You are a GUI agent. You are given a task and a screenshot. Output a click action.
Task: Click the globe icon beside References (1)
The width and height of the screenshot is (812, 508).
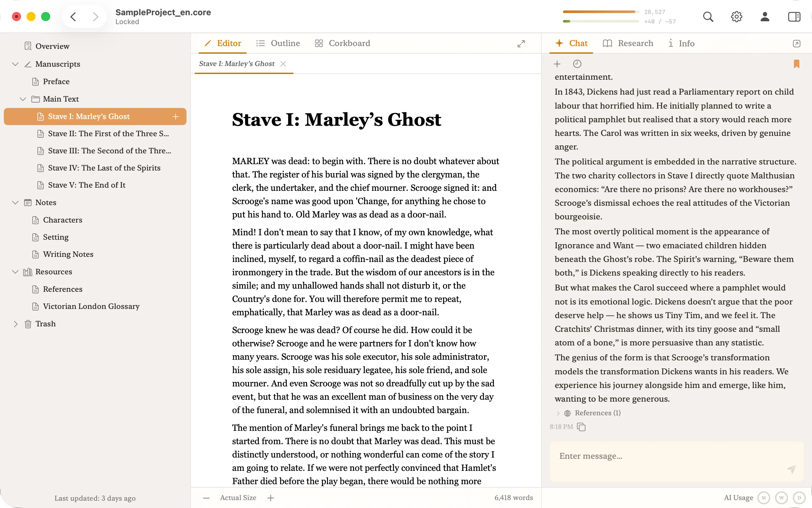pos(567,413)
